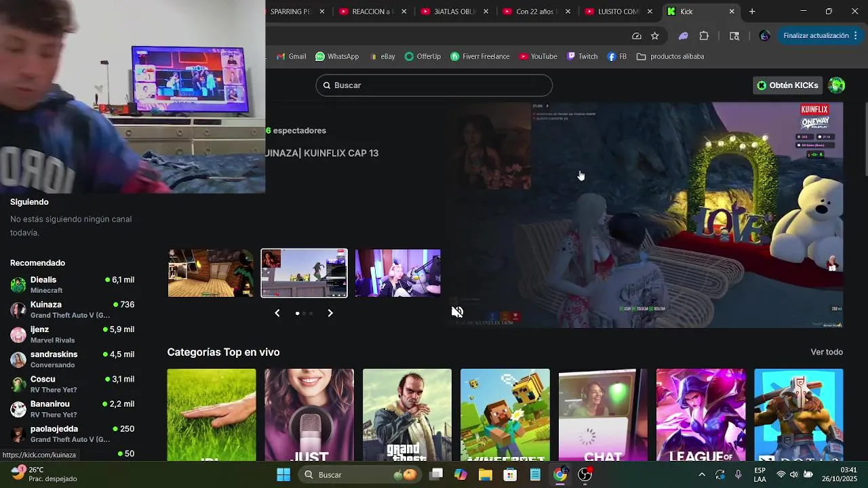Viewport: 868px width, 488px height.
Task: Open the taskbar volume control
Action: 793,474
